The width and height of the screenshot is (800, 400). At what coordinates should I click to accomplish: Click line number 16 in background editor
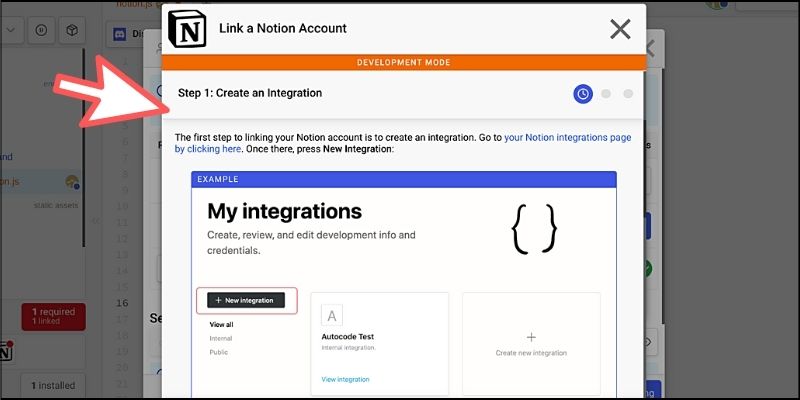121,303
